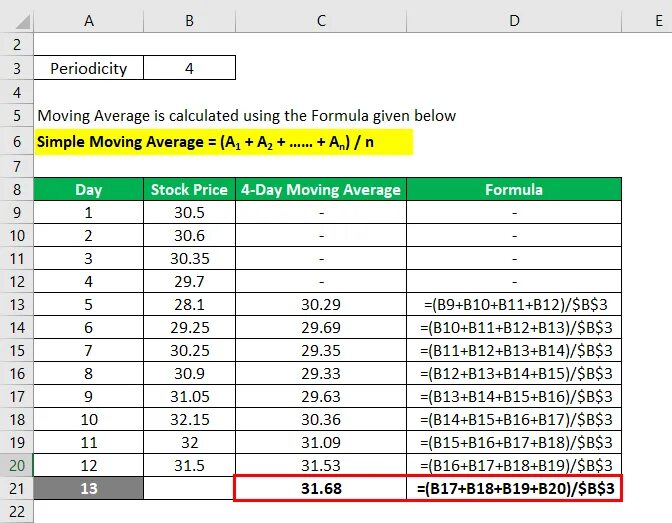Select row 21 header
The image size is (672, 523).
click(17, 488)
